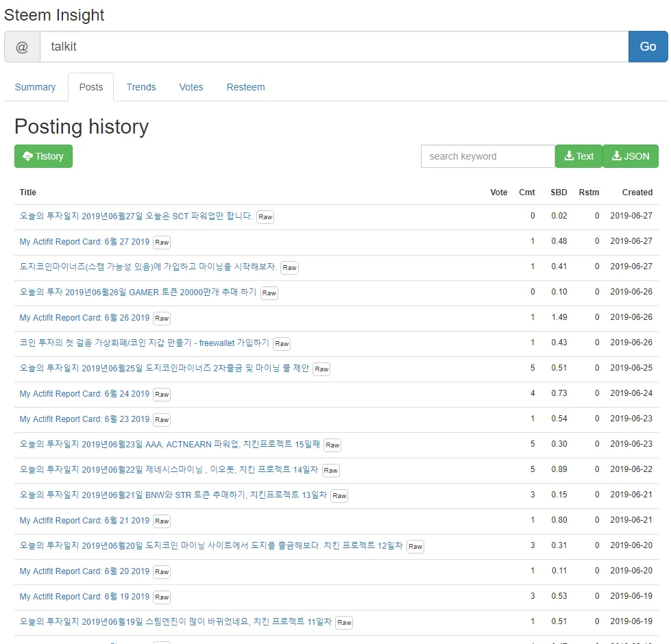Click the @ symbol addon

coord(22,47)
